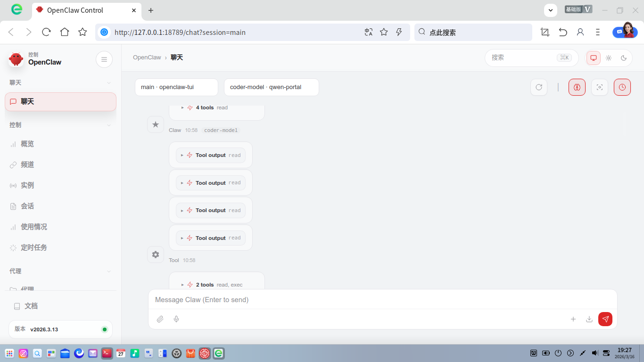Open the main · openclaw-tui session dropdown

[176, 87]
